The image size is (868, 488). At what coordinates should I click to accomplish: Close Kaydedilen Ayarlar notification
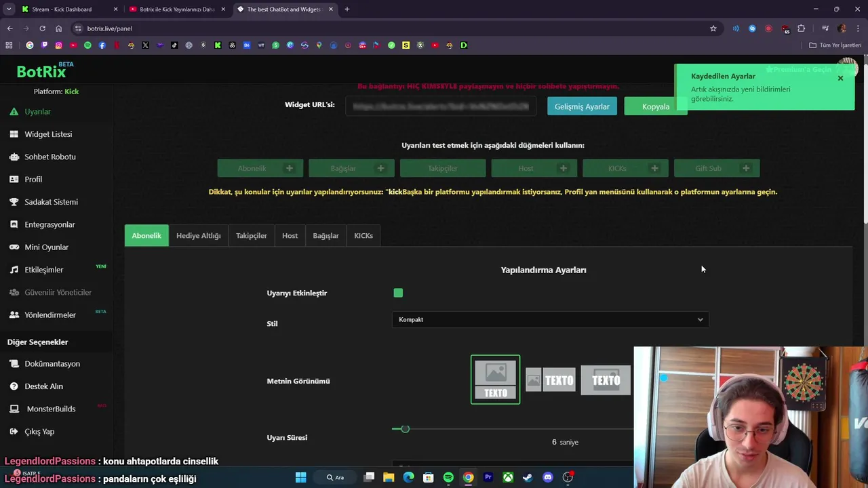tap(840, 78)
